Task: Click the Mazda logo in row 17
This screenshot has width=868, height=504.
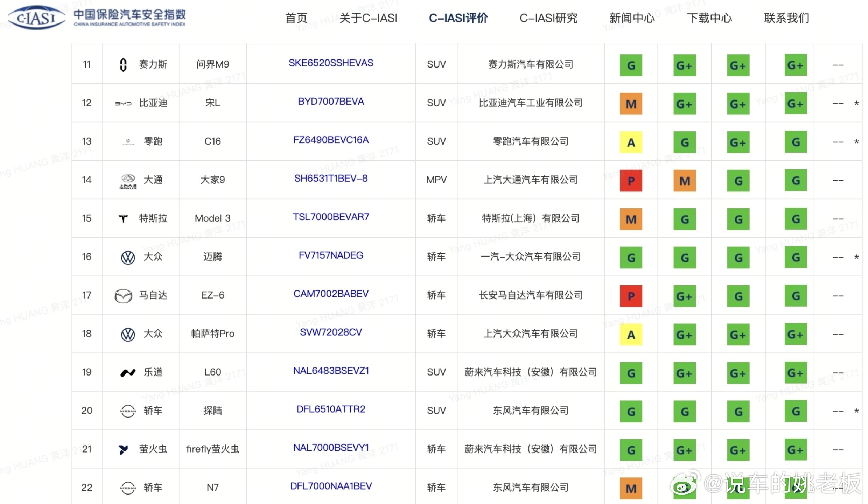Action: 123,296
